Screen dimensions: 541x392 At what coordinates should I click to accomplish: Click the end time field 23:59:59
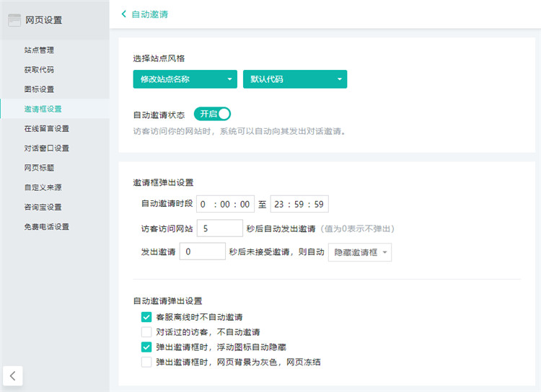(x=299, y=204)
